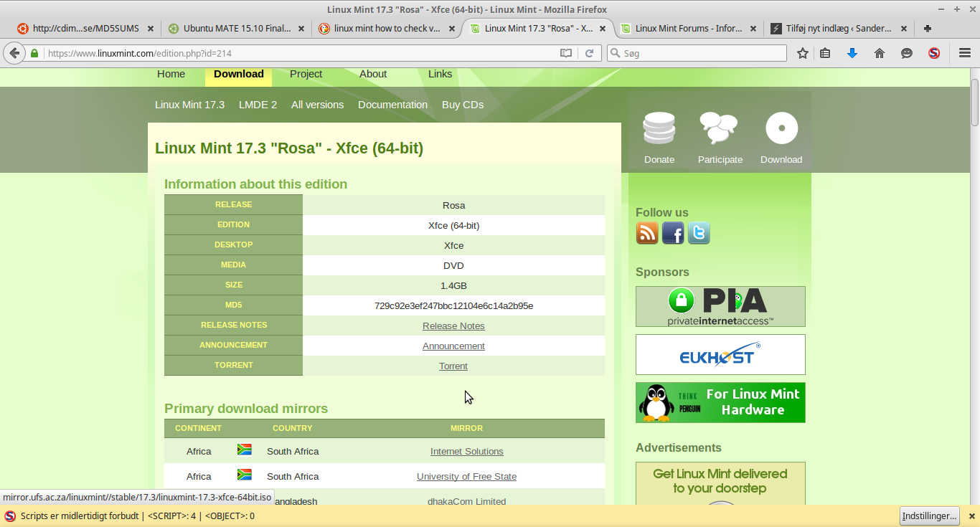
Task: Click South Africa flag in Internet Solutions row
Action: point(244,450)
